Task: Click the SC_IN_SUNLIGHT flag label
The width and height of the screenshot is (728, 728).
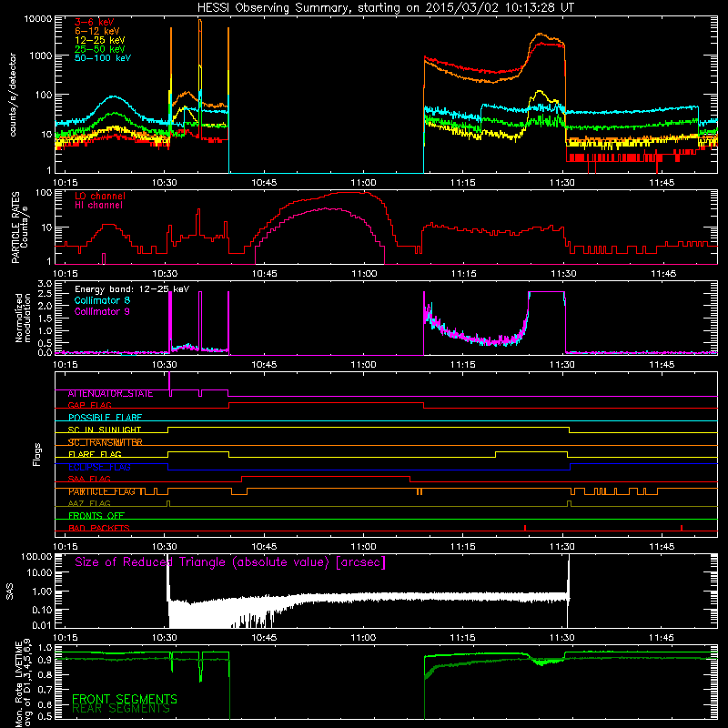Action: 105,430
